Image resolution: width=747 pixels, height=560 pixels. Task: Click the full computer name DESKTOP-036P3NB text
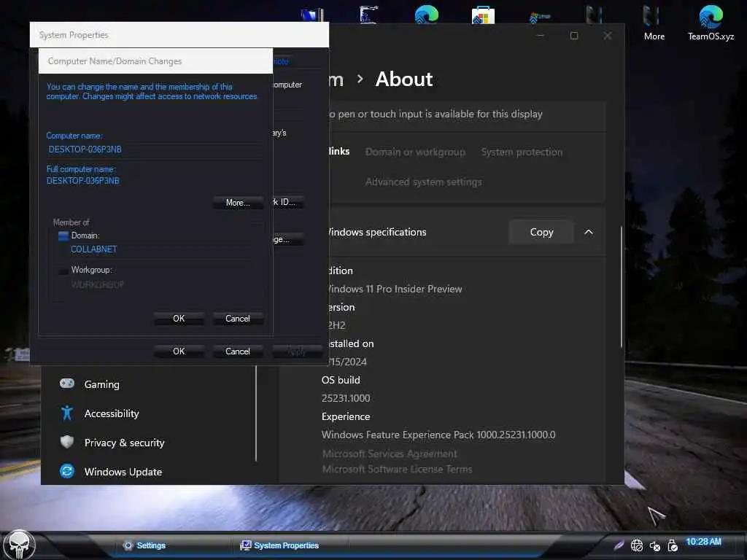pos(83,181)
